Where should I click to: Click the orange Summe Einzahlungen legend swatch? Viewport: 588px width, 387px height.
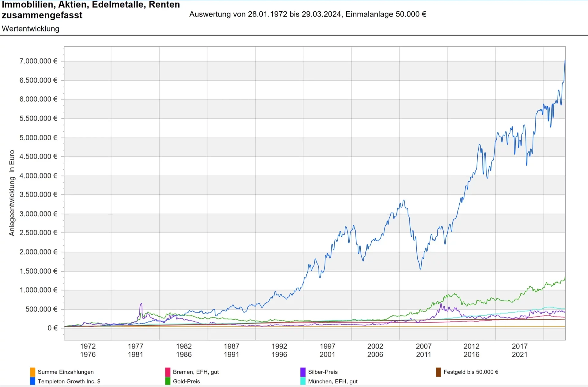coord(32,372)
